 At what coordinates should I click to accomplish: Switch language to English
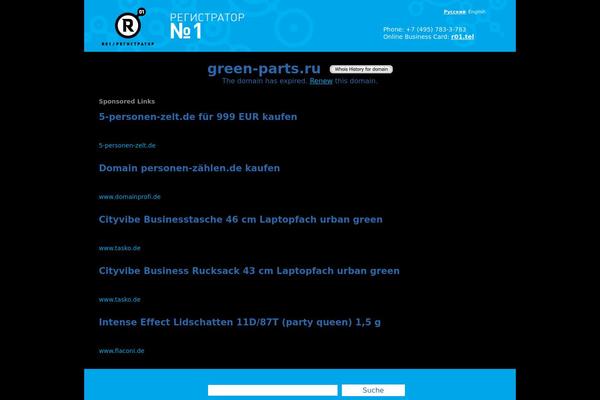(x=477, y=12)
